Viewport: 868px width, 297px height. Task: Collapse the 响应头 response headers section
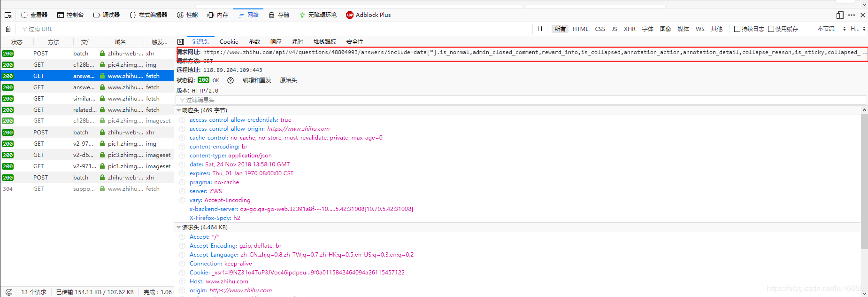178,110
